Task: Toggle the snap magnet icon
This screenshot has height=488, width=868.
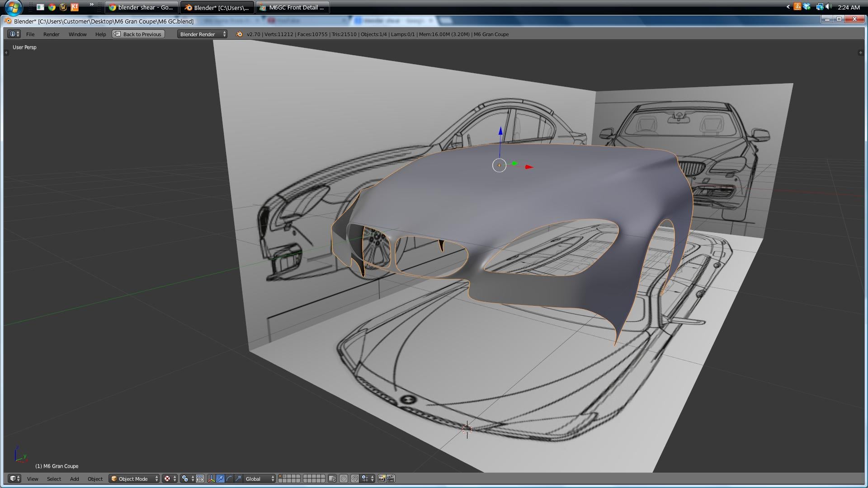Action: coord(355,479)
